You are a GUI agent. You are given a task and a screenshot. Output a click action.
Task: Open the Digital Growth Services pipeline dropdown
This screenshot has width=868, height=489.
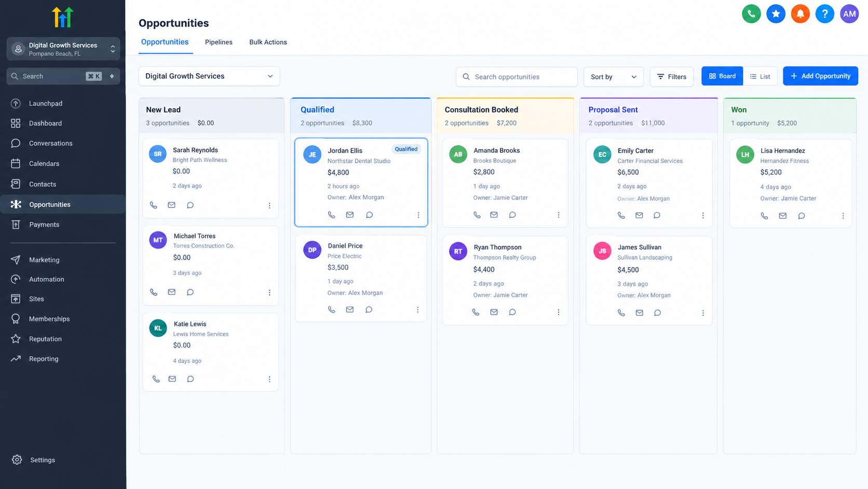tap(209, 76)
